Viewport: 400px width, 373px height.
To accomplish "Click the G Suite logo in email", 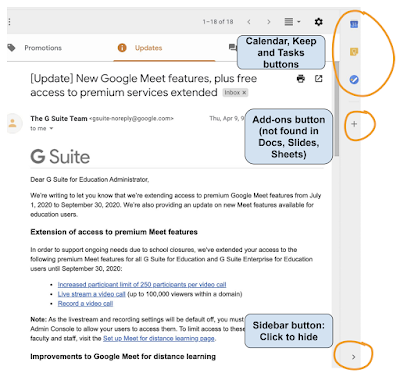I will pos(60,157).
